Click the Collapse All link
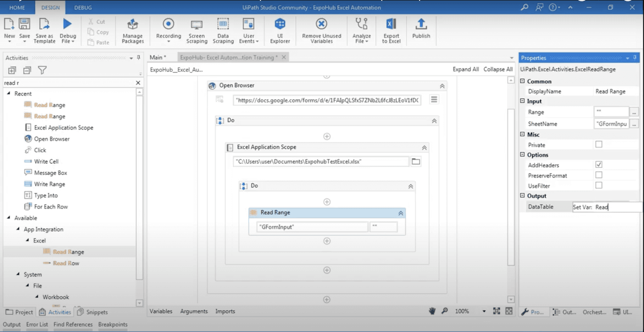644x332 pixels. 498,69
